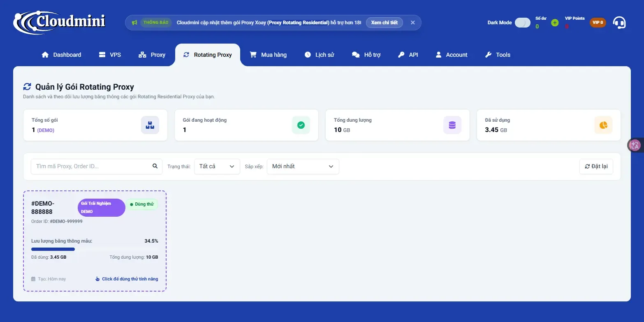Select the Rotating Proxy tab
The height and width of the screenshot is (322, 644).
pos(208,55)
